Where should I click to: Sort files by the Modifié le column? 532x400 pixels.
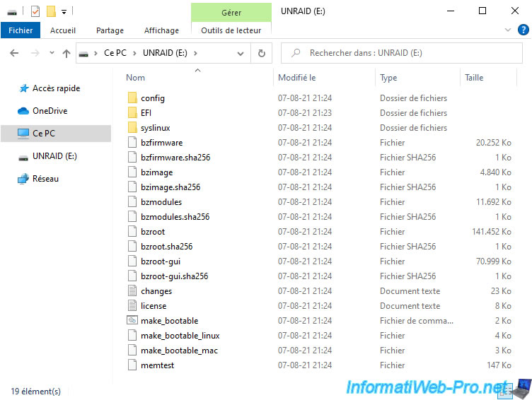coord(296,78)
